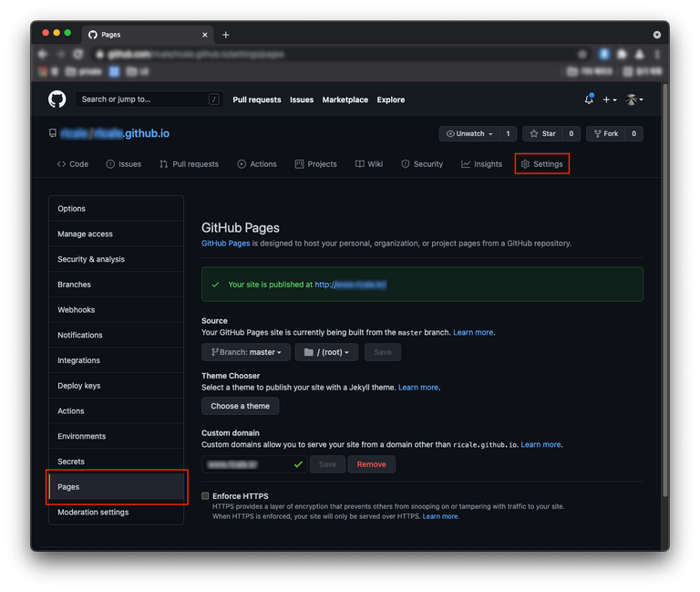Close the Pages browser tab
Screen dimensions: 700x592
[x=204, y=35]
